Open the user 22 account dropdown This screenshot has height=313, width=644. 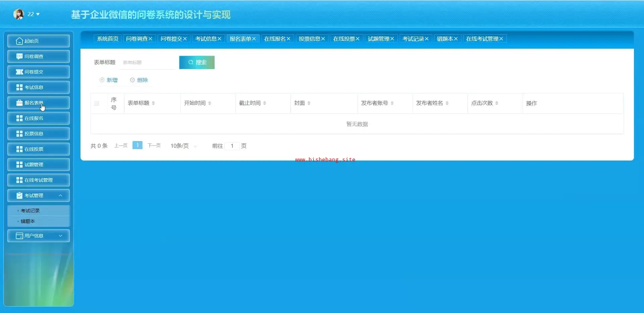pyautogui.click(x=34, y=14)
